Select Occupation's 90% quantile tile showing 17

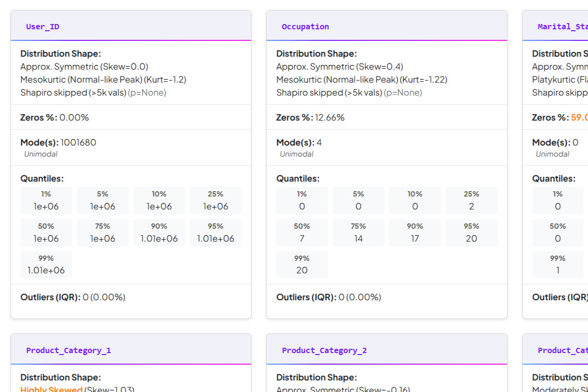(x=415, y=233)
